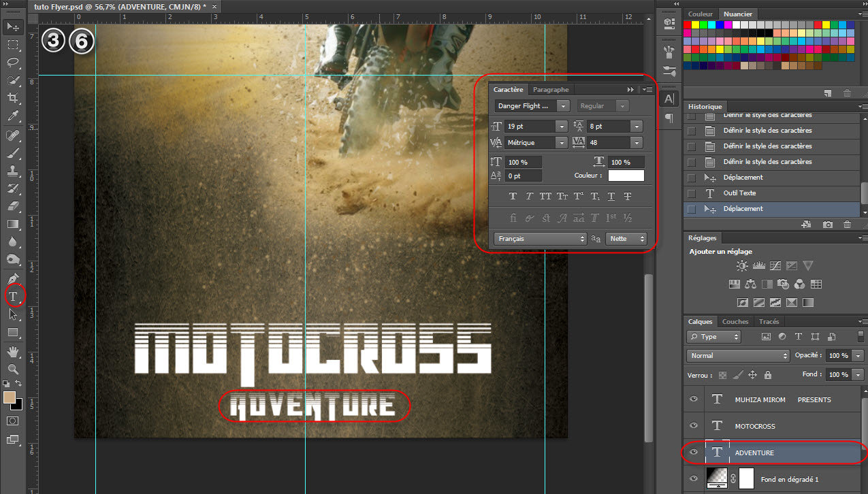Viewport: 868px width, 494px height.
Task: Toggle visibility of Fond en dégradé 1 layer
Action: point(694,479)
